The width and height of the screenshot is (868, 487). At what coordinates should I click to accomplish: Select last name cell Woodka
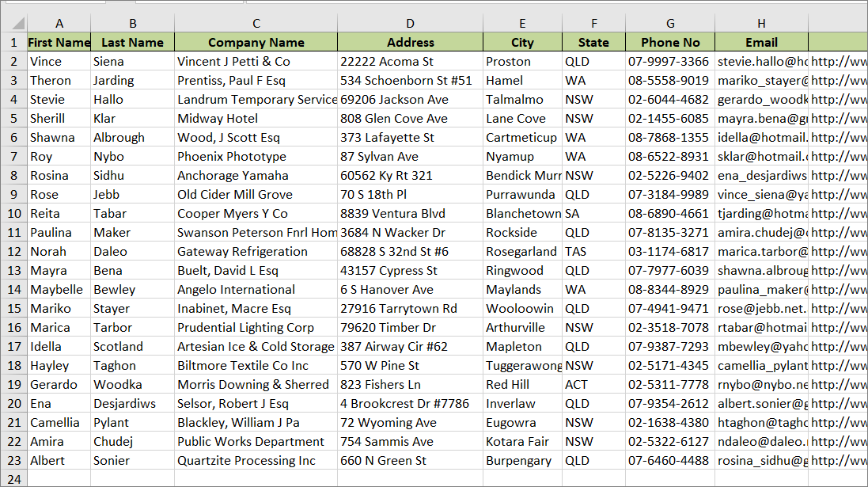[x=132, y=385]
